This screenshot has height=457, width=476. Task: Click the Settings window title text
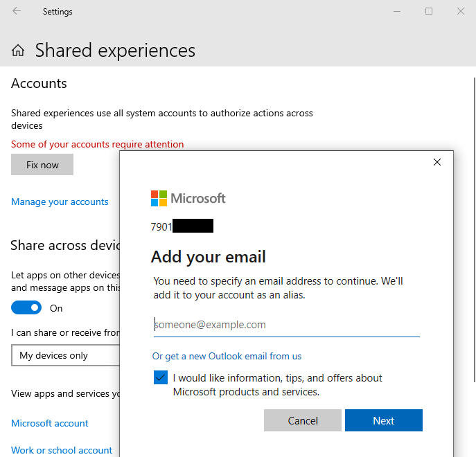click(58, 12)
